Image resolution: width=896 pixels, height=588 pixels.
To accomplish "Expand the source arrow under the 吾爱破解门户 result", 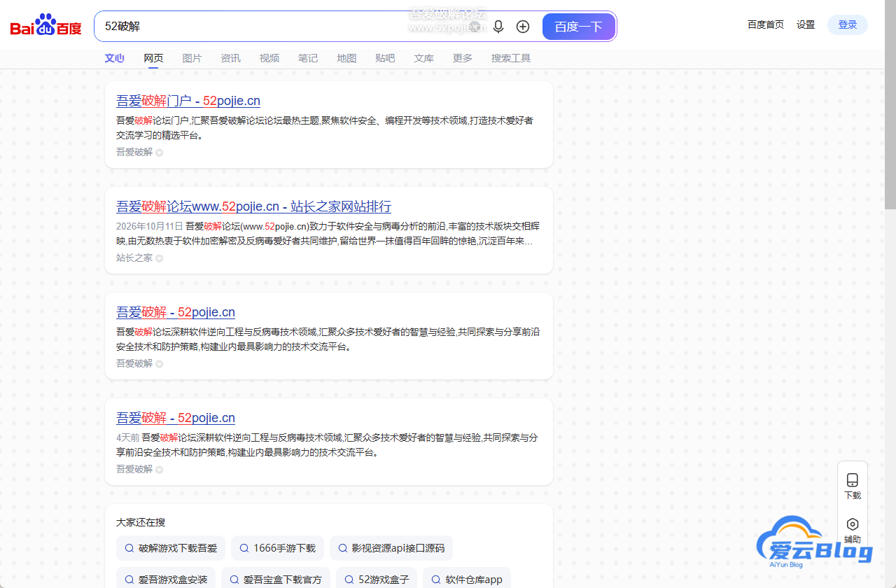I will pyautogui.click(x=159, y=153).
